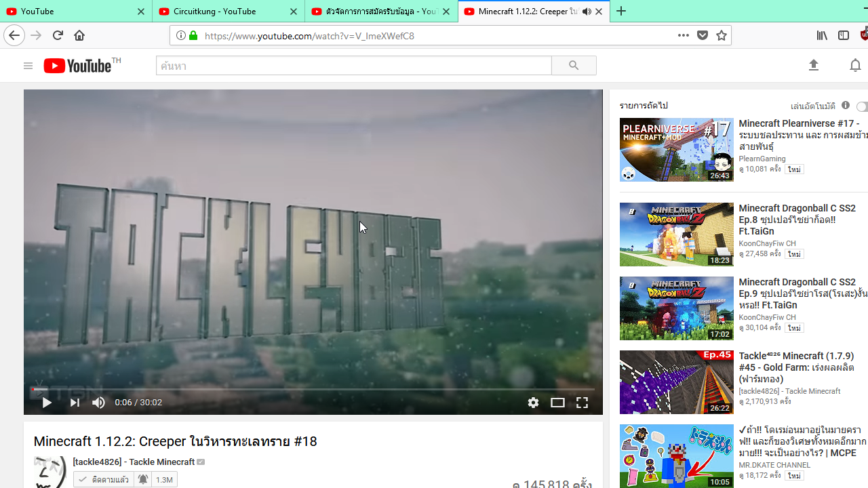The width and height of the screenshot is (868, 488).
Task: Open a new browser tab
Action: 621,12
